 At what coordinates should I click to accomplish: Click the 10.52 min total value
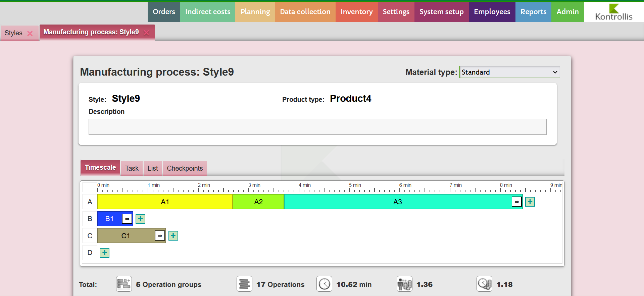(x=354, y=285)
